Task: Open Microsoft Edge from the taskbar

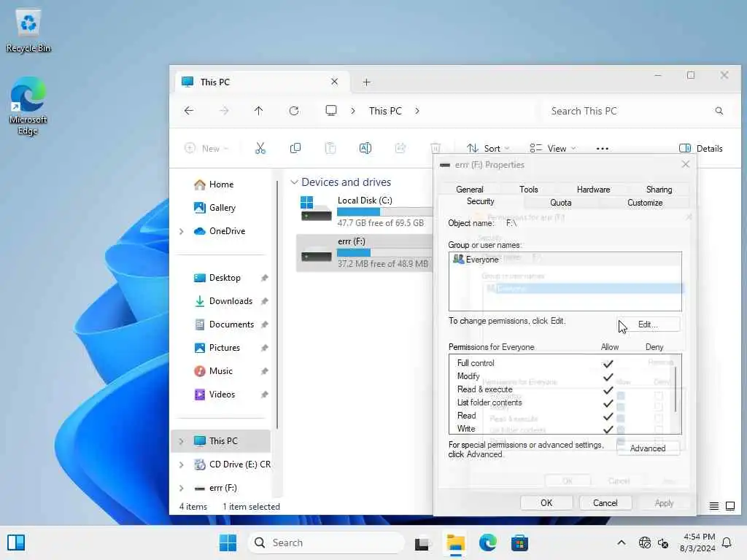Action: (x=488, y=542)
